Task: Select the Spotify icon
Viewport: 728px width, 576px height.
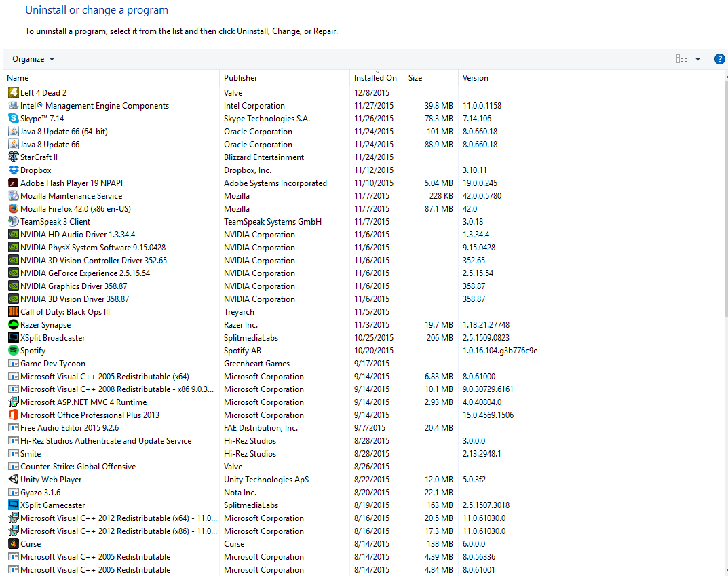Action: (x=14, y=351)
